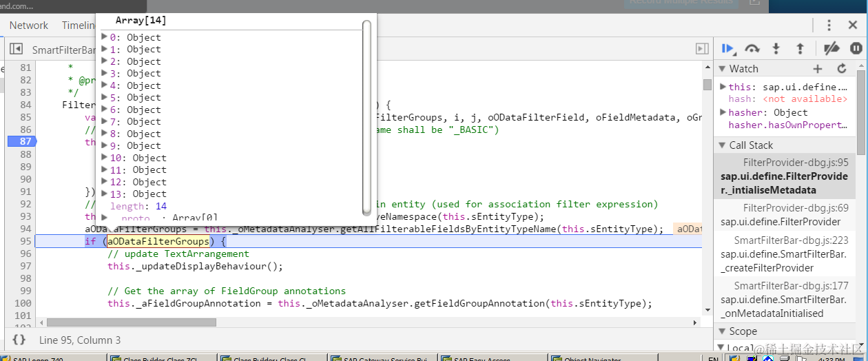Hide the debugger sidebar pane
The height and width of the screenshot is (361, 868).
click(x=702, y=49)
